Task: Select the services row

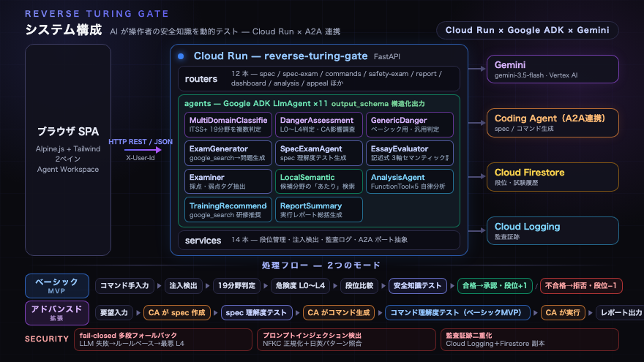Action: (x=319, y=240)
